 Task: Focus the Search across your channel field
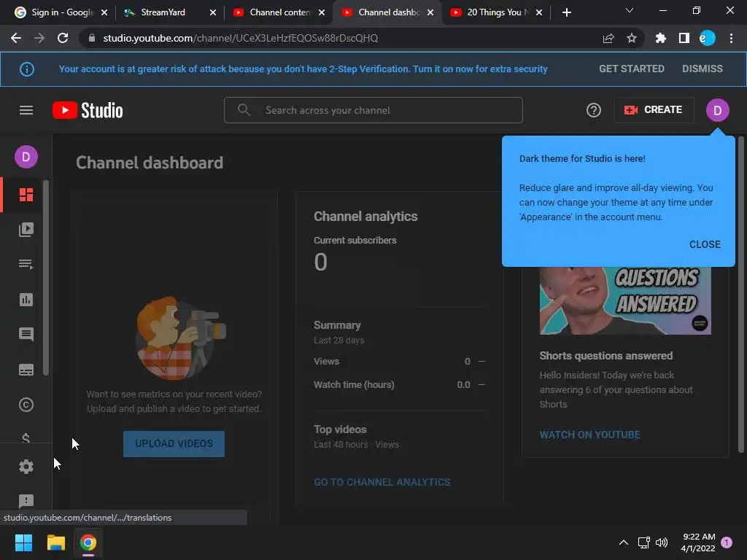(x=373, y=111)
